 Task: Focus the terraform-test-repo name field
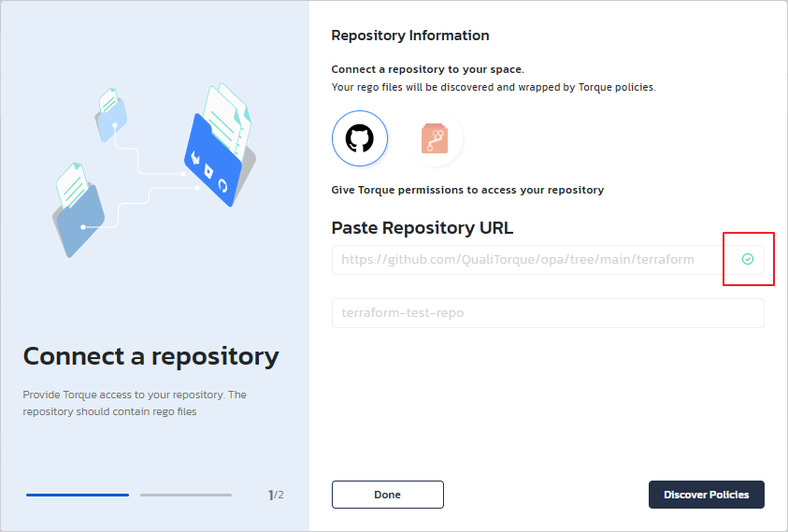547,313
